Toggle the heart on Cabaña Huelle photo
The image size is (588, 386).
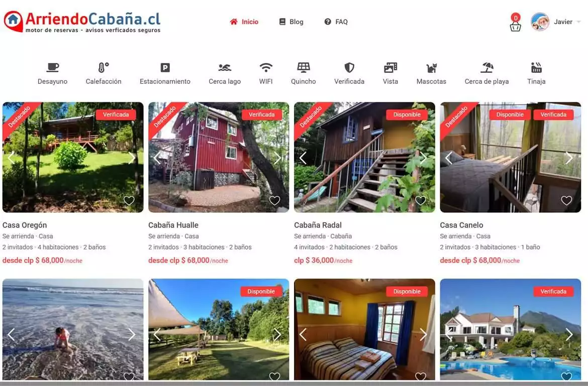(x=274, y=200)
